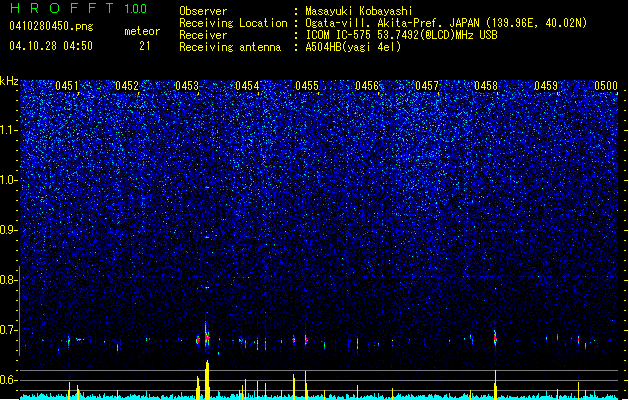Click the HROFFT 1.0.0 title text
The height and width of the screenshot is (400, 629).
click(78, 8)
